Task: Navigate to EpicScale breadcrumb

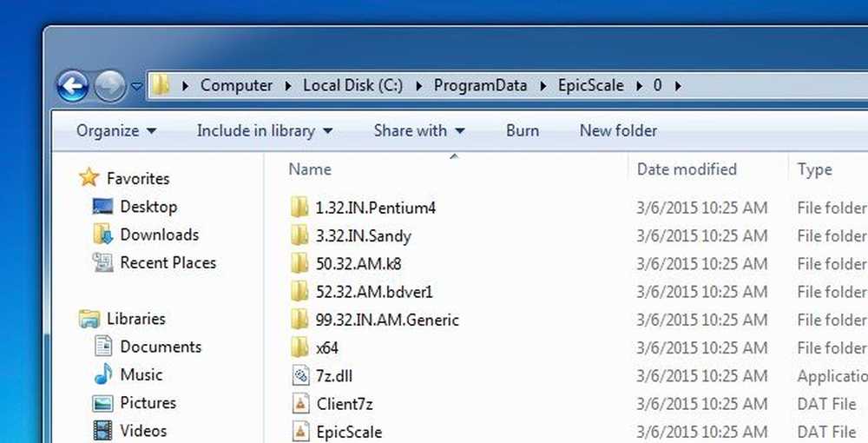Action: click(590, 85)
